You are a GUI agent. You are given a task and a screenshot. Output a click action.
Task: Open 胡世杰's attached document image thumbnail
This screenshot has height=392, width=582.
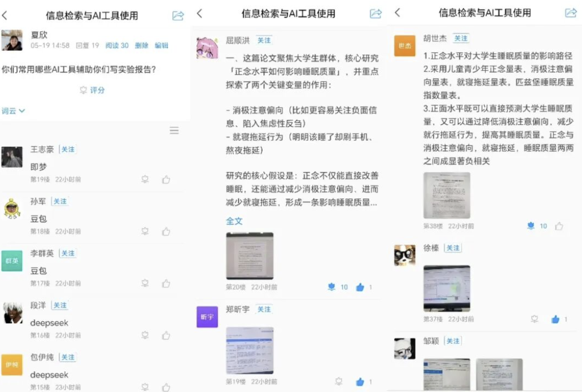(446, 195)
